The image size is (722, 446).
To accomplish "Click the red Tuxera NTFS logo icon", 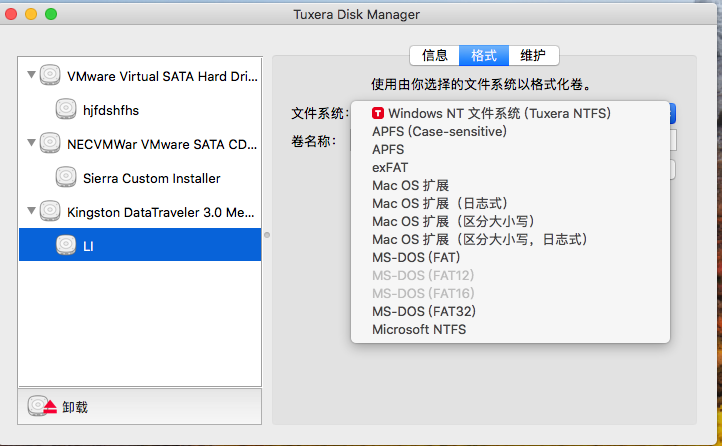I will 378,114.
